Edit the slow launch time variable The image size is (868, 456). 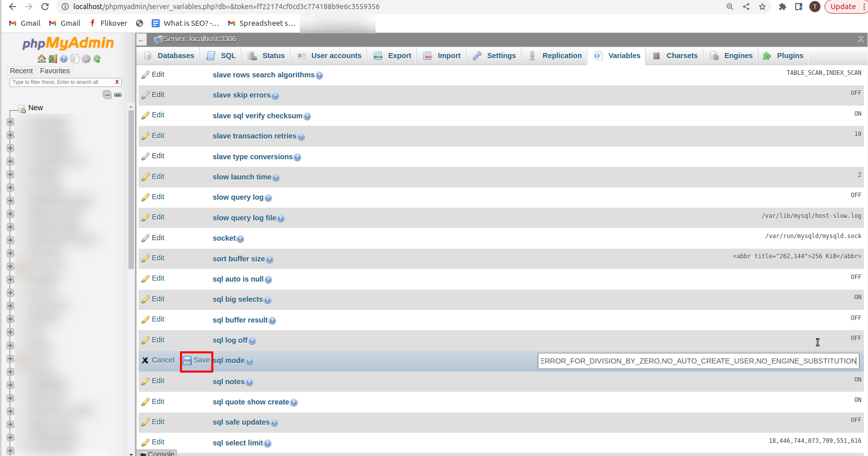(x=153, y=177)
